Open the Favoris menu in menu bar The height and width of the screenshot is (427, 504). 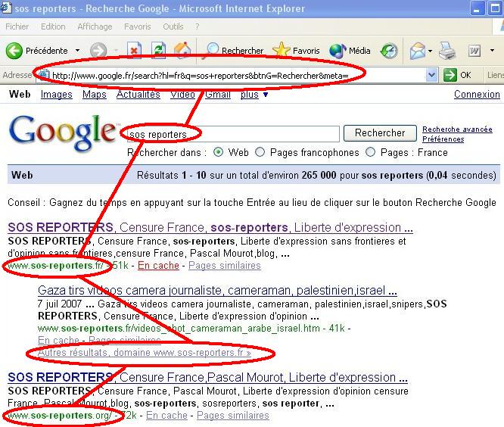(x=137, y=26)
